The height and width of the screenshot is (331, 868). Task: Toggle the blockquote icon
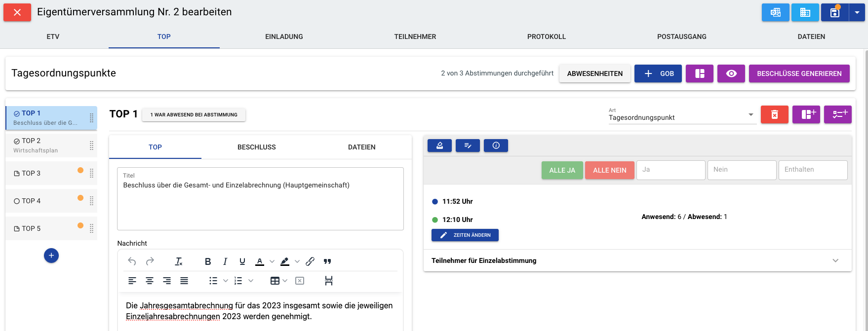(x=327, y=261)
